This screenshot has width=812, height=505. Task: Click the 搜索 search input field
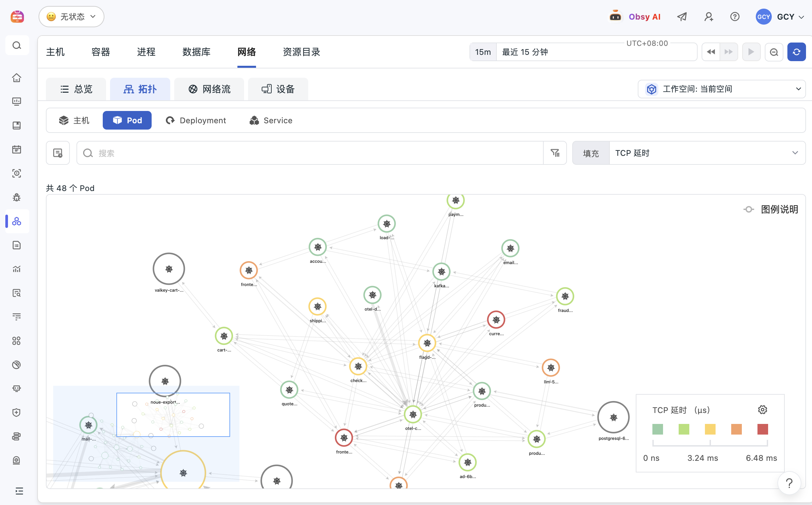click(x=310, y=153)
